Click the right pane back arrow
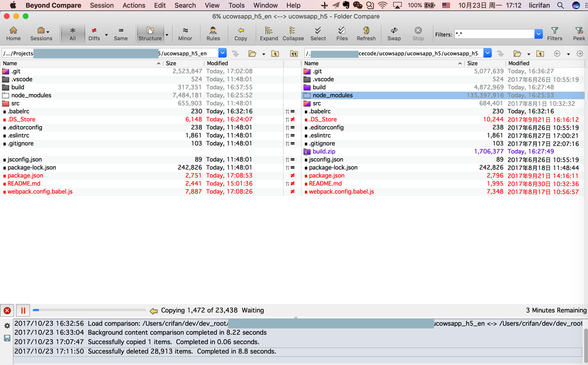This screenshot has height=365, width=588. click(557, 53)
